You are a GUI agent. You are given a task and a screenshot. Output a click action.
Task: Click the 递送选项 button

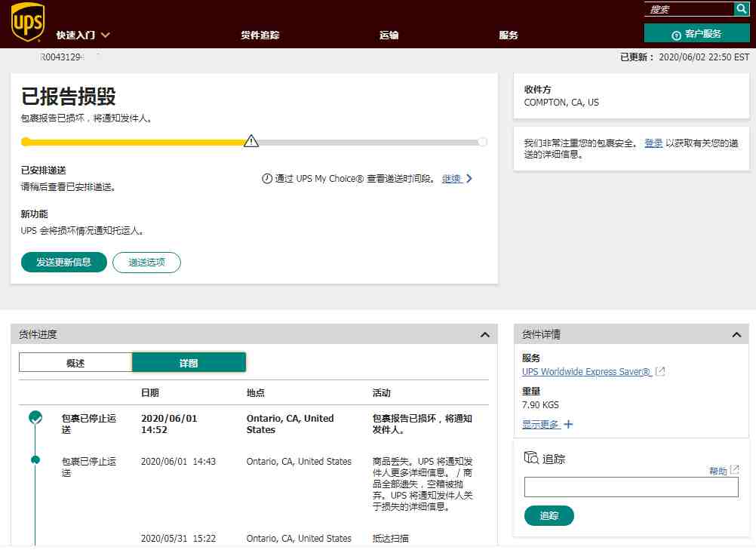[146, 263]
